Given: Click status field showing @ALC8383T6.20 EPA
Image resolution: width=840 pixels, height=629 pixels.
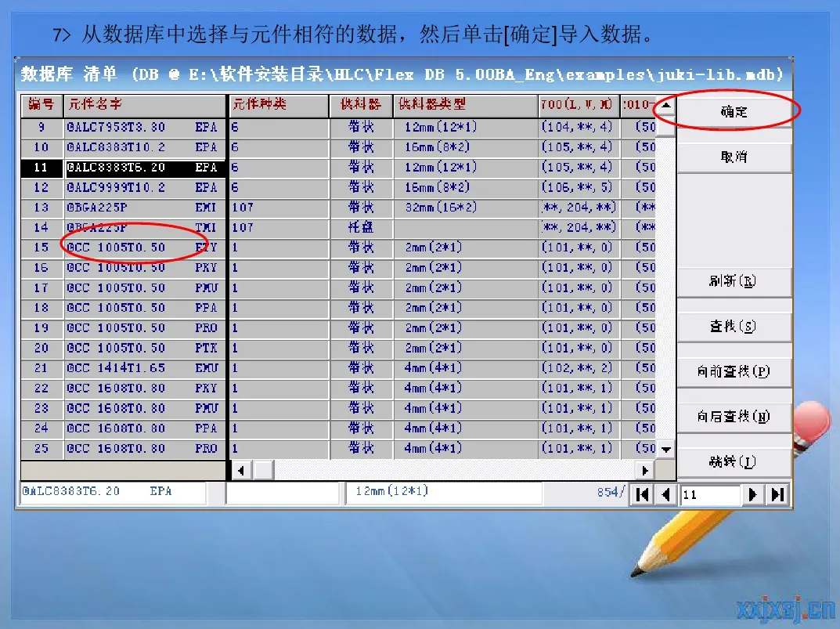Looking at the screenshot, I should [x=113, y=492].
